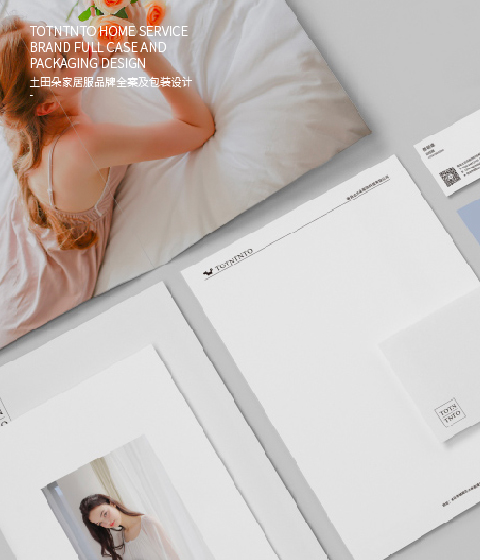This screenshot has width=480, height=560.
Task: Click the name text on the business card
Action: tap(429, 147)
